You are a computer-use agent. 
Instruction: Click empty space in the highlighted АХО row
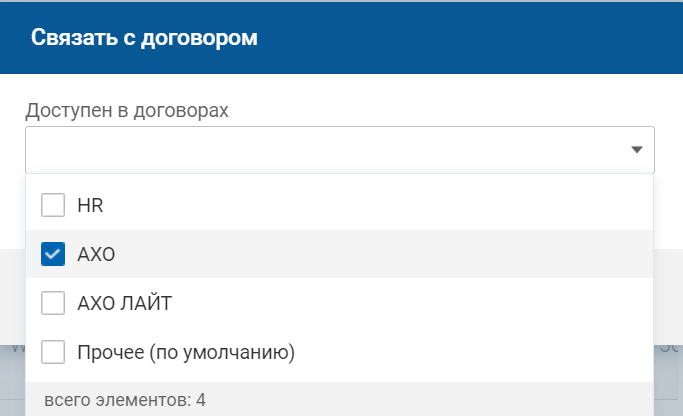tap(400, 255)
